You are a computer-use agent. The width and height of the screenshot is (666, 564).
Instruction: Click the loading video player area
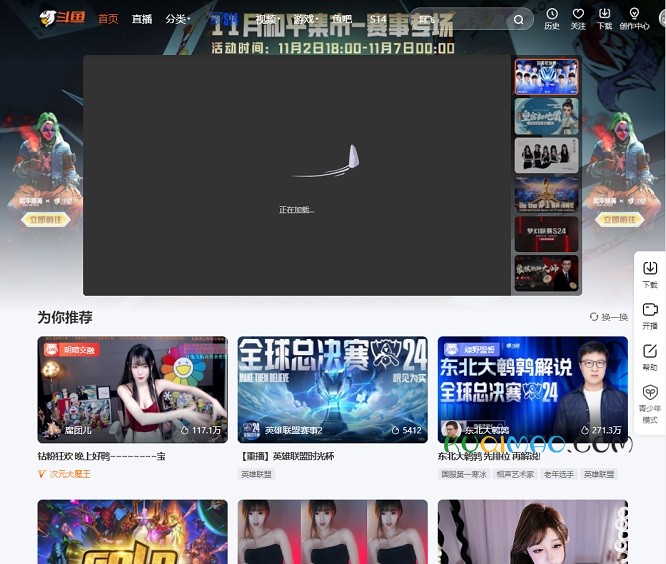point(296,175)
